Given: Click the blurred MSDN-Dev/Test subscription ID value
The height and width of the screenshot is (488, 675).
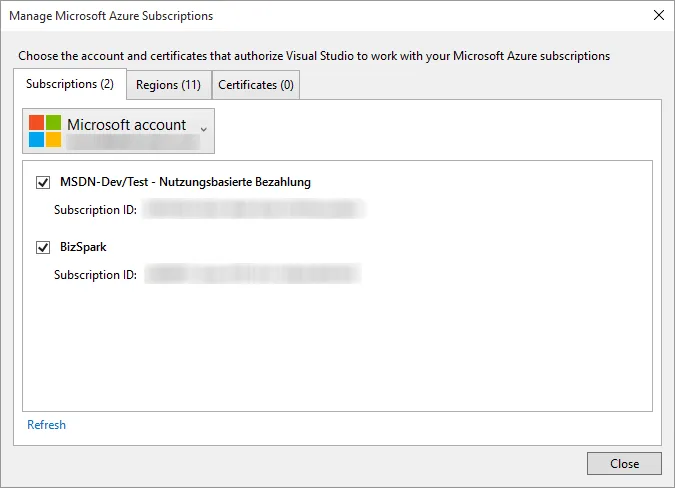Looking at the screenshot, I should 253,210.
